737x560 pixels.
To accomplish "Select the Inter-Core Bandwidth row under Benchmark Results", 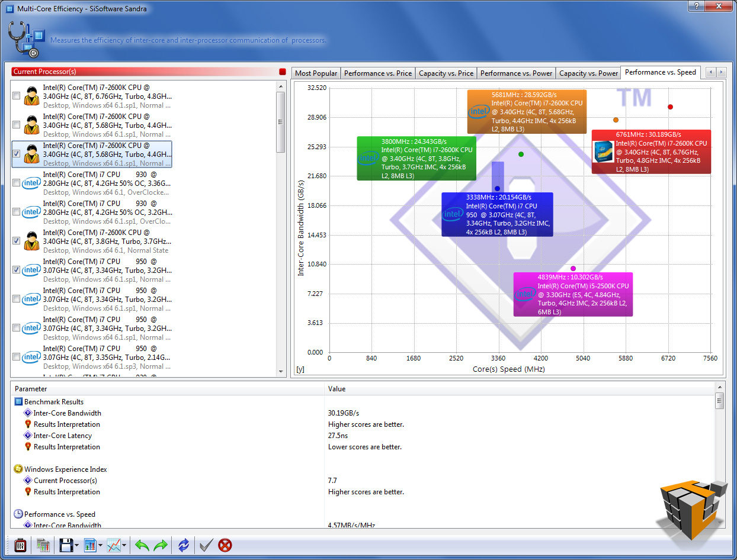I will [x=363, y=413].
